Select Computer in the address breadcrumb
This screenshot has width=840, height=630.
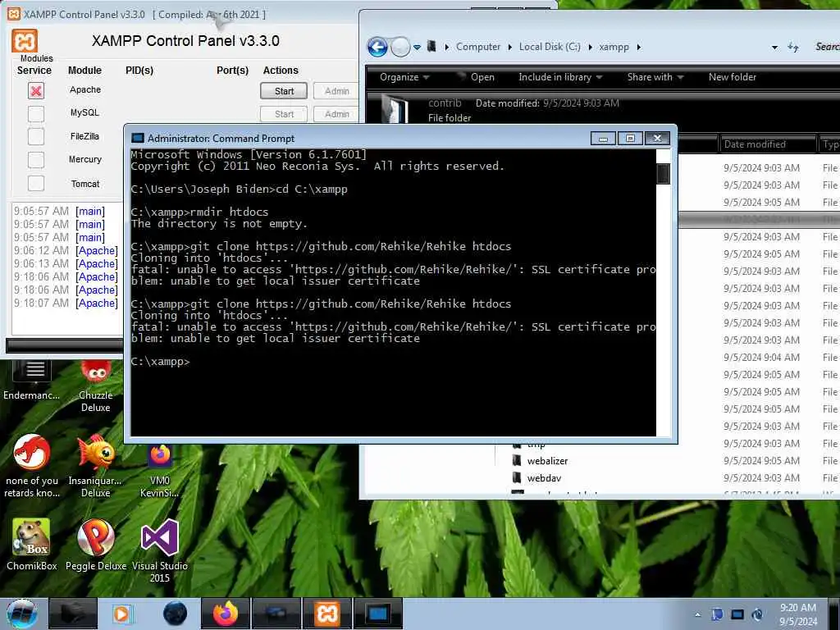tap(478, 47)
